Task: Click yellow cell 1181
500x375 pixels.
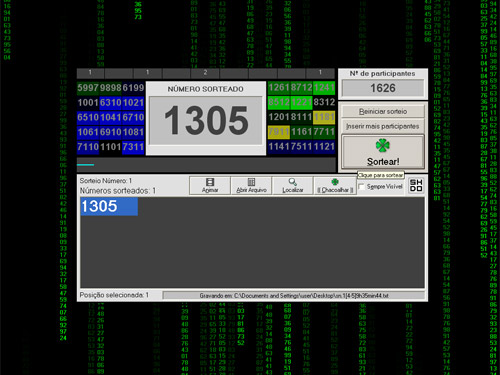Action: pyautogui.click(x=324, y=117)
